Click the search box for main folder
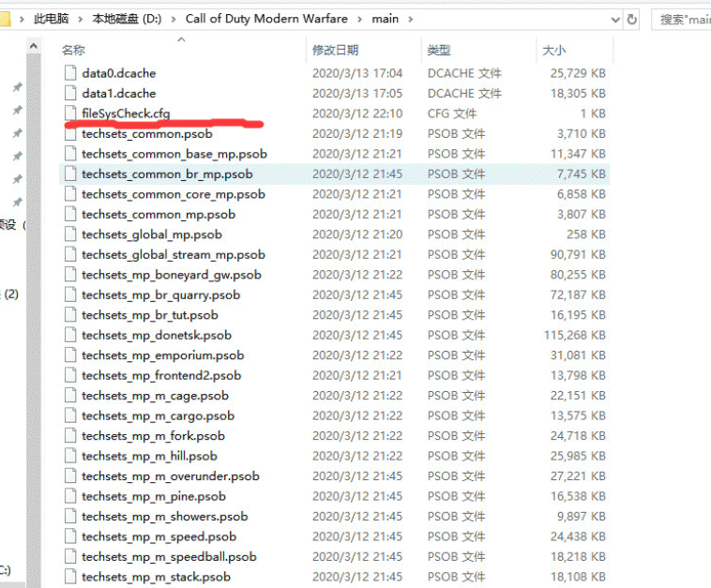The height and width of the screenshot is (588, 711). [x=681, y=20]
